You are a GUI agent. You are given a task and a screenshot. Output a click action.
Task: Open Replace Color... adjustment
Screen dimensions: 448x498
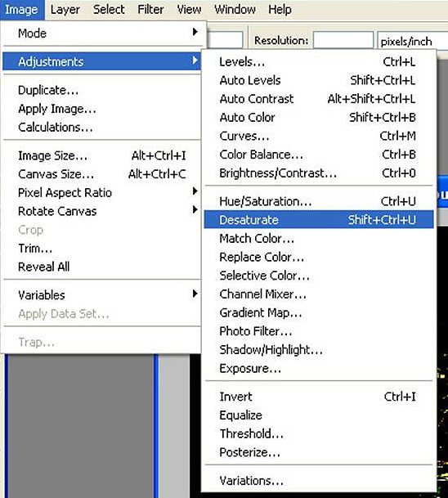pos(319,257)
